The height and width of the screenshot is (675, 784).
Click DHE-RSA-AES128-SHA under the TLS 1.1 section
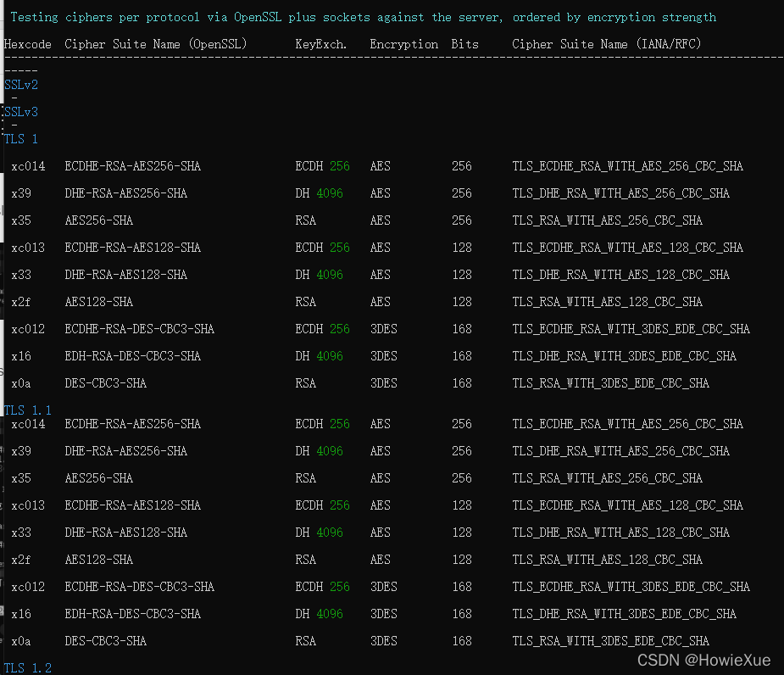pyautogui.click(x=126, y=533)
